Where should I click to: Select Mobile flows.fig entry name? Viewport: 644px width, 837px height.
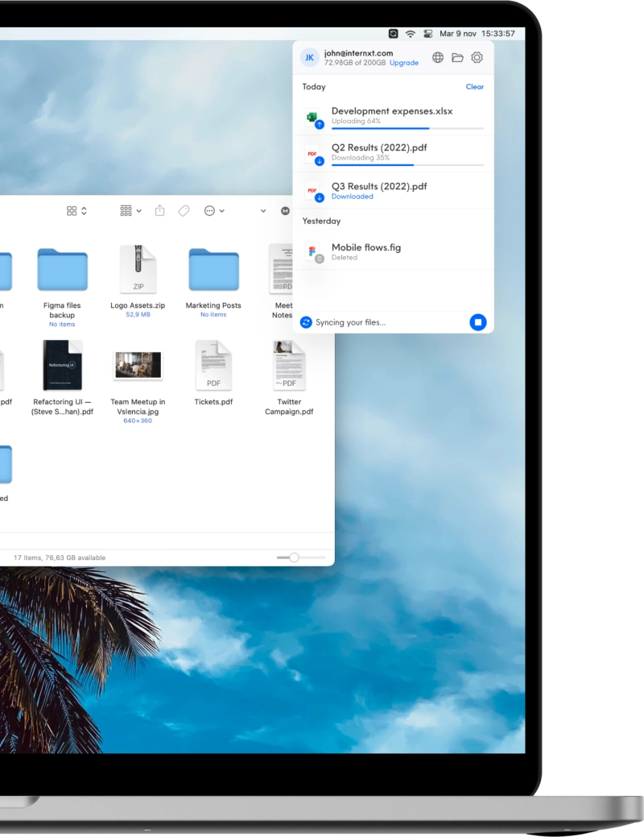coord(366,247)
